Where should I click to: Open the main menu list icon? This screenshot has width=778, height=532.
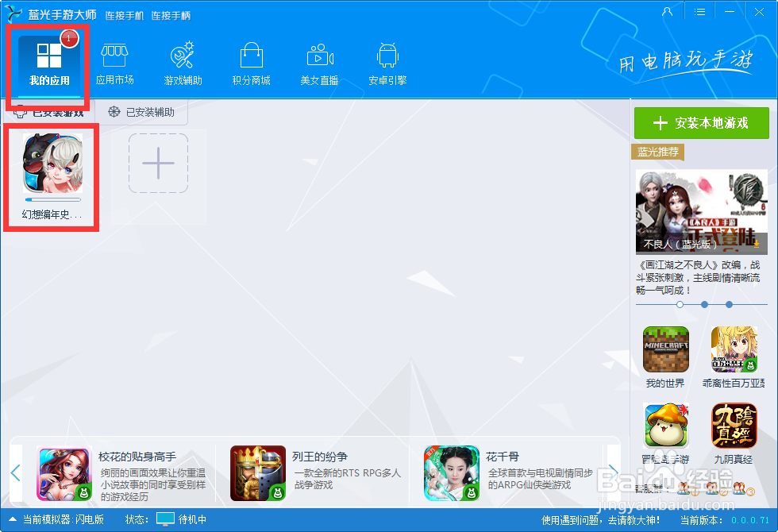699,12
